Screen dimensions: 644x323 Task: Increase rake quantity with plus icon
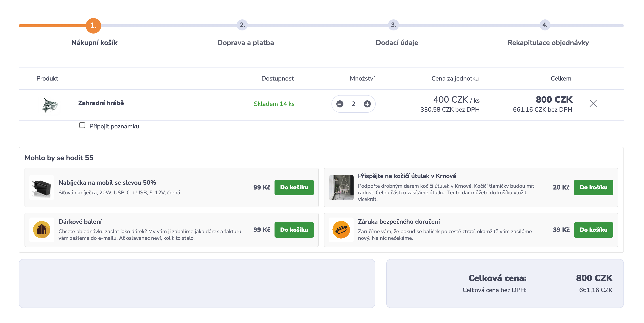click(x=367, y=104)
